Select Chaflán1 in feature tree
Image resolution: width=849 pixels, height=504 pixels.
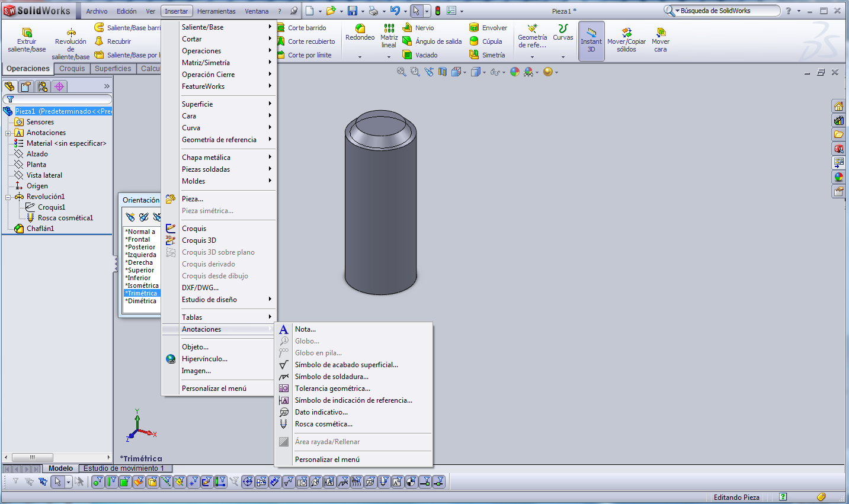[x=40, y=229]
